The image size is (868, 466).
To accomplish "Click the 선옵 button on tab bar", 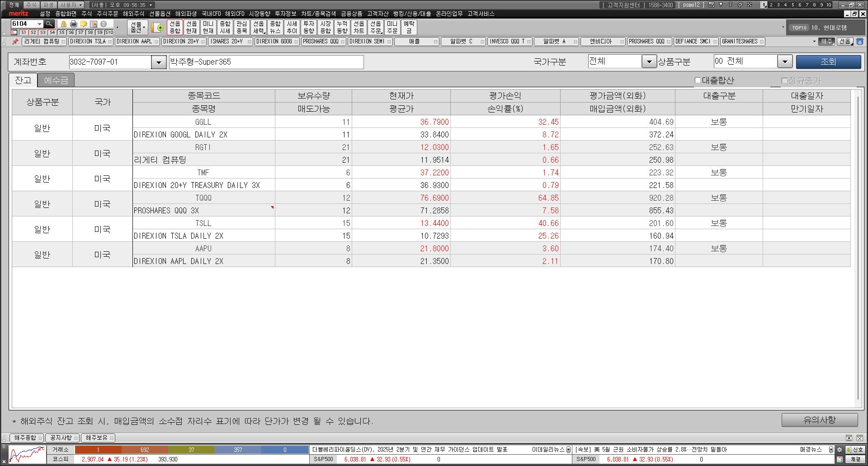I will [x=845, y=42].
